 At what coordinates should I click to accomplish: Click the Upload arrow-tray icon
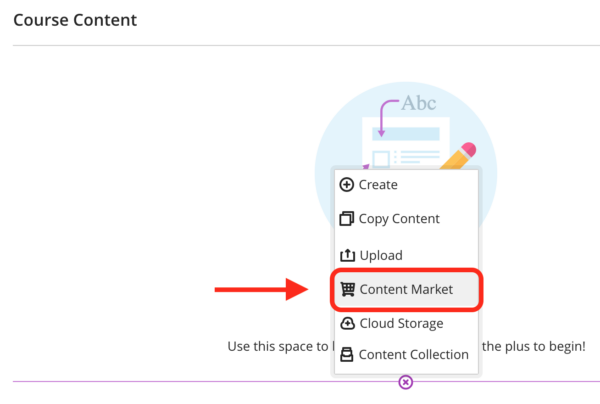tap(347, 255)
